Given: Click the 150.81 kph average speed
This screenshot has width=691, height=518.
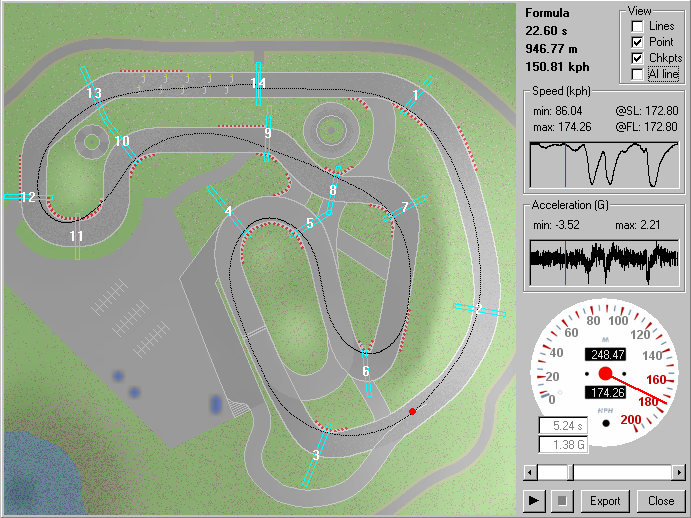Looking at the screenshot, I should [x=557, y=67].
